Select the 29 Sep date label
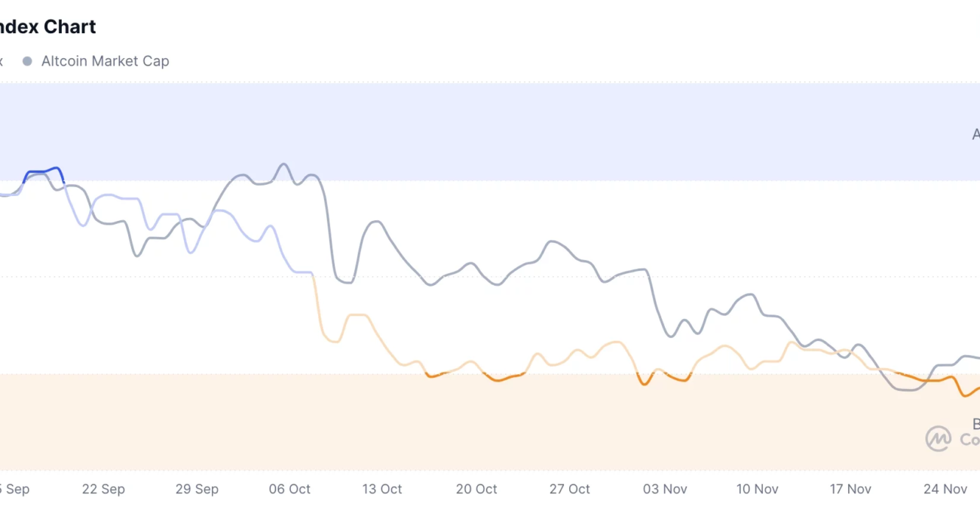The image size is (980, 528). [197, 489]
